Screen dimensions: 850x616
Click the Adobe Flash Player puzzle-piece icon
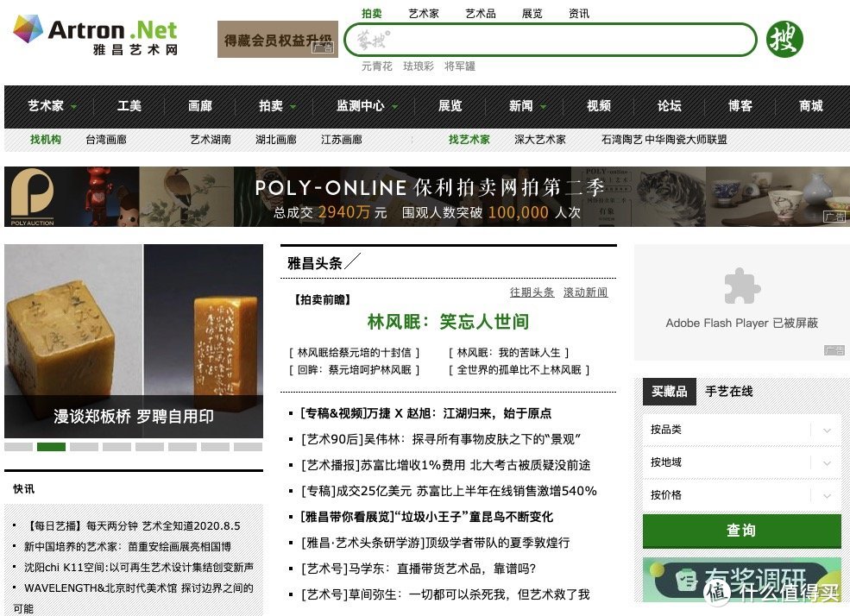click(740, 285)
